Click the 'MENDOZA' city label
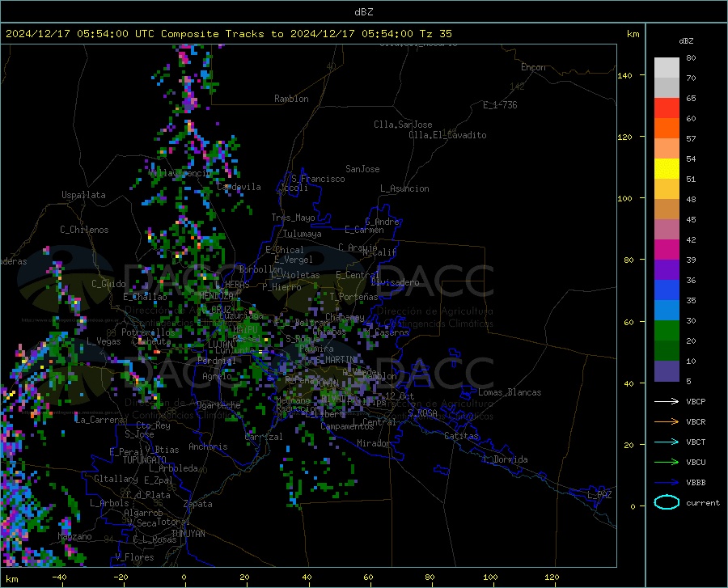The width and height of the screenshot is (728, 588). [x=216, y=296]
